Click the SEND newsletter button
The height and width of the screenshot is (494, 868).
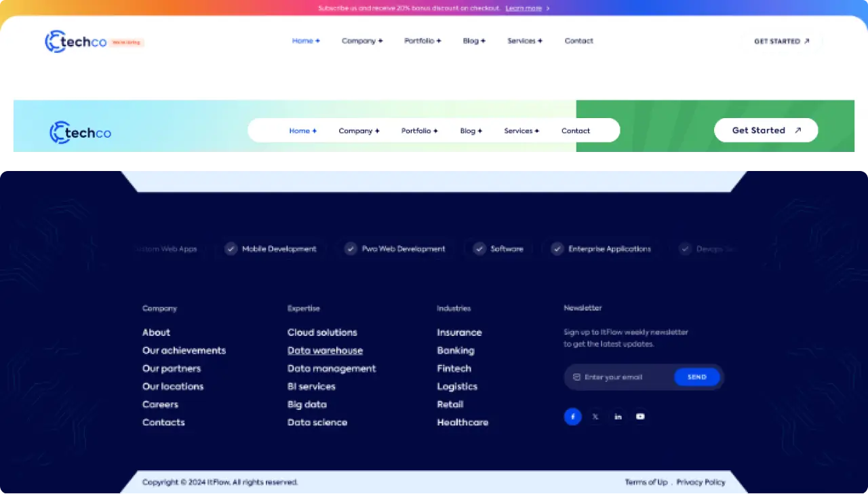[697, 377]
